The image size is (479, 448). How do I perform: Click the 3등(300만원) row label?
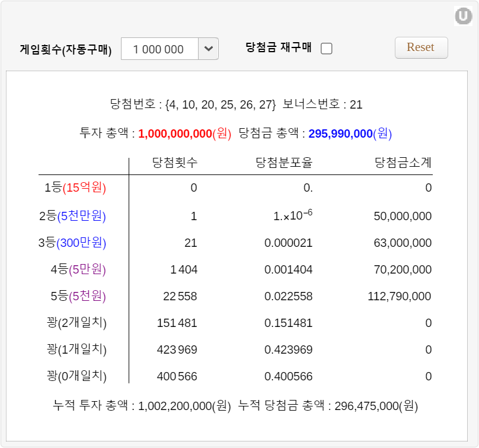[72, 242]
